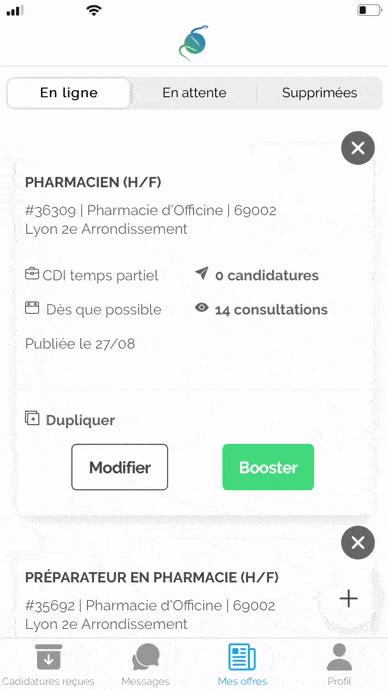Click the Modifier button
The image size is (388, 690).
[120, 467]
